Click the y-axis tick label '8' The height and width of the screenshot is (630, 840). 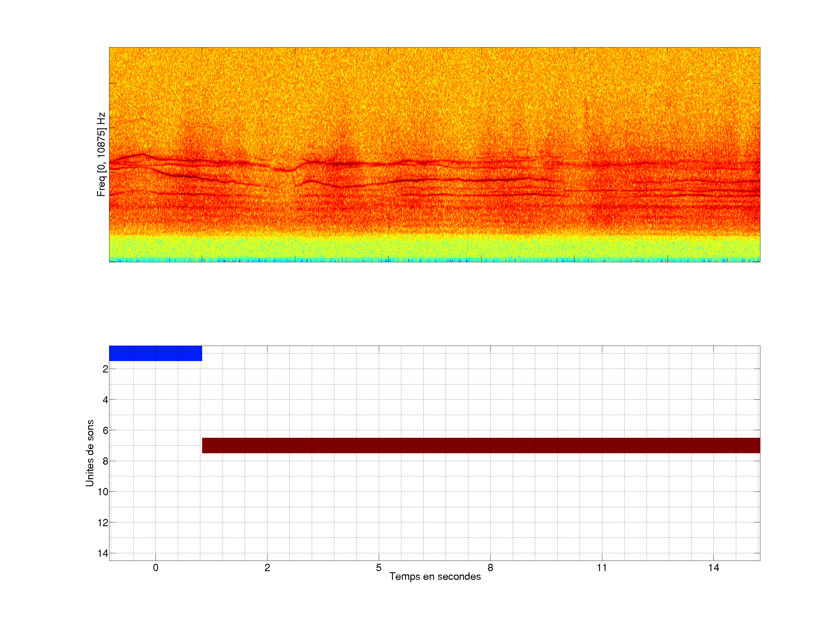[105, 461]
